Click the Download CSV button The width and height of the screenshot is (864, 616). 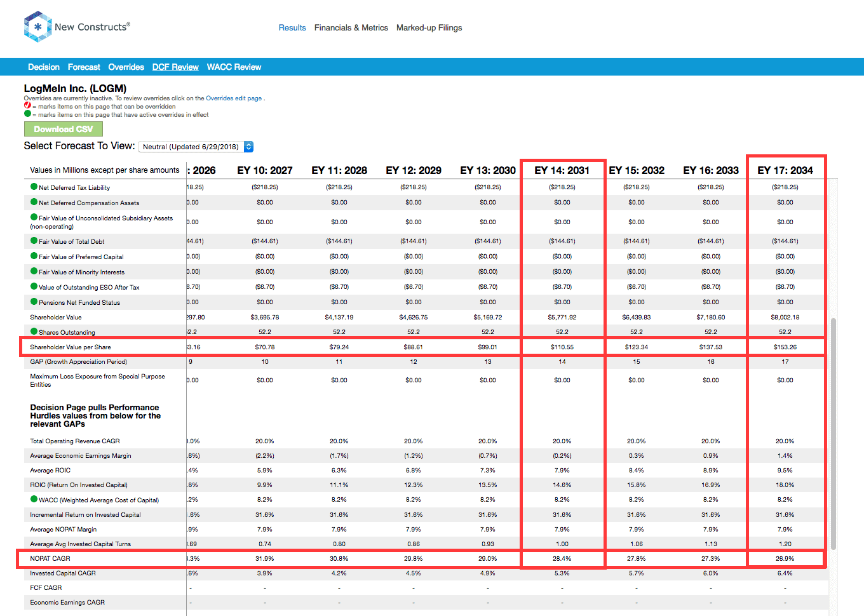pos(64,129)
